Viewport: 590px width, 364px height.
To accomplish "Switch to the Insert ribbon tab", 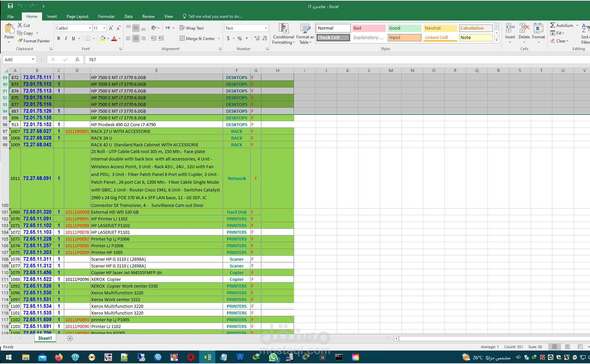I will [x=52, y=16].
